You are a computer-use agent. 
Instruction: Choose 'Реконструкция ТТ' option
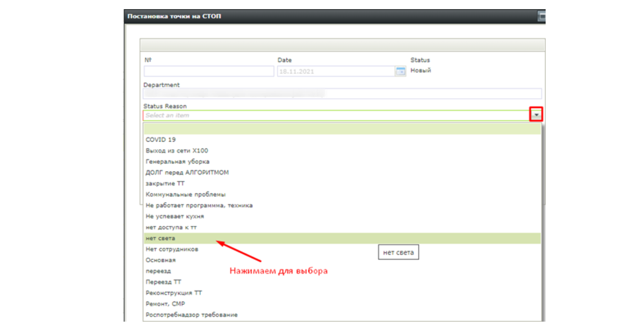coord(342,293)
